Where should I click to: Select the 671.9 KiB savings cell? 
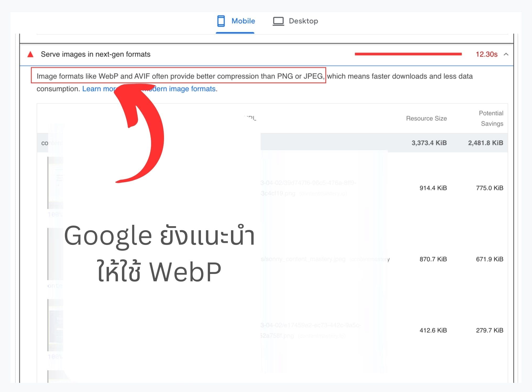[490, 259]
